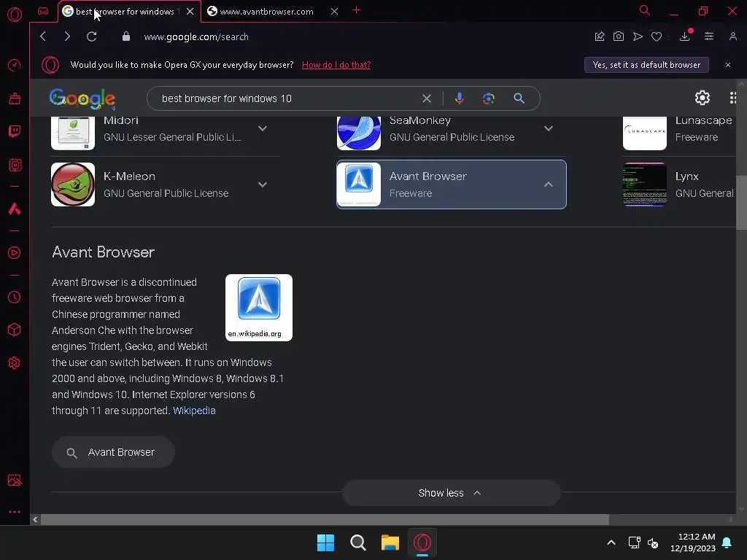
Task: Search by image with Google Lens icon
Action: point(488,98)
